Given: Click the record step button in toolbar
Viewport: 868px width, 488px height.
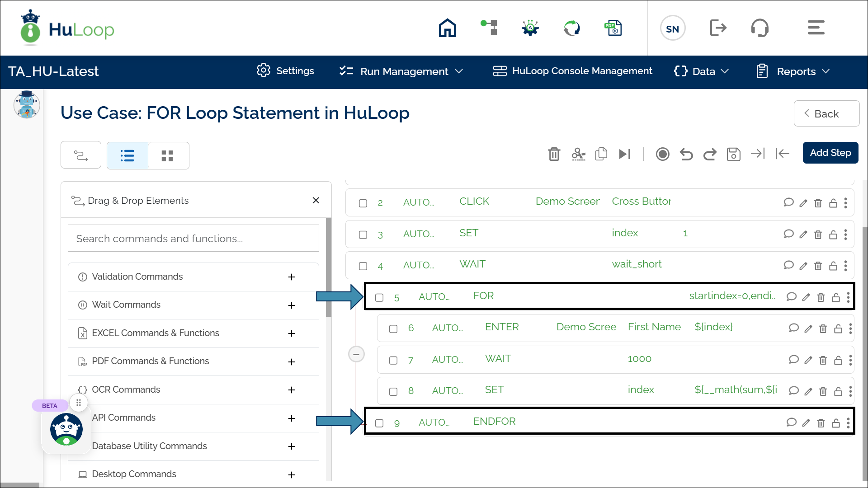Looking at the screenshot, I should pyautogui.click(x=662, y=154).
